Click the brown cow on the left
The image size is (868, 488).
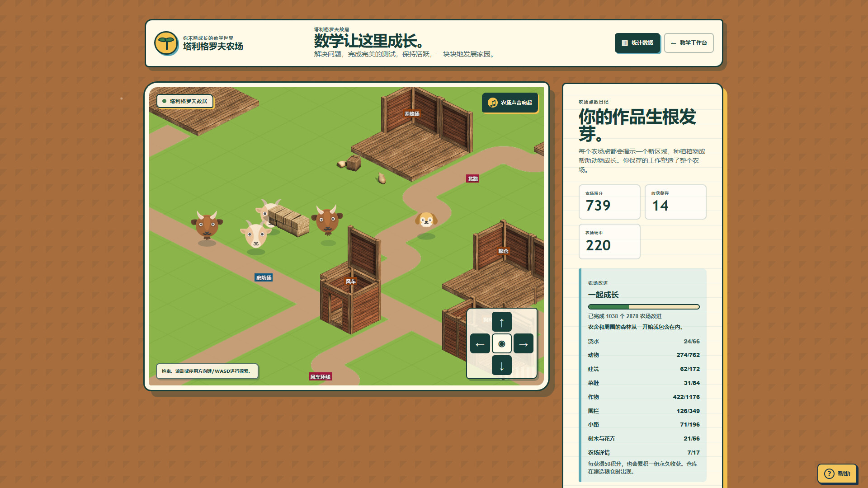[207, 225]
